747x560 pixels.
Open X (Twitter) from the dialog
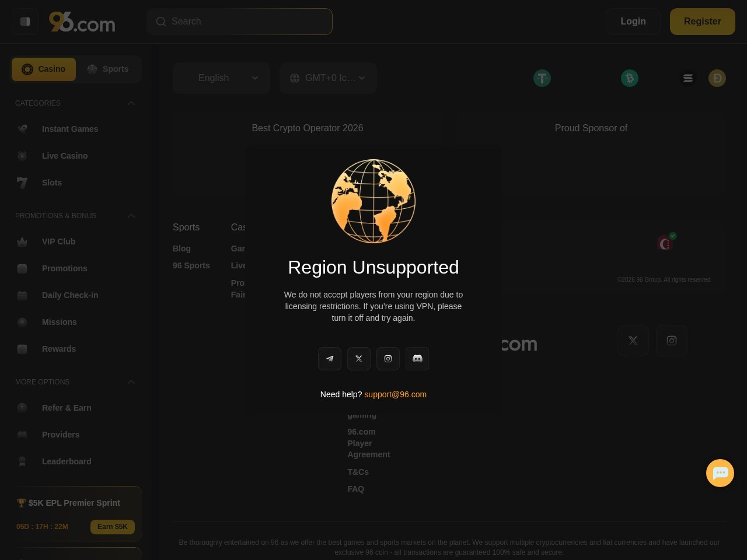click(x=359, y=359)
